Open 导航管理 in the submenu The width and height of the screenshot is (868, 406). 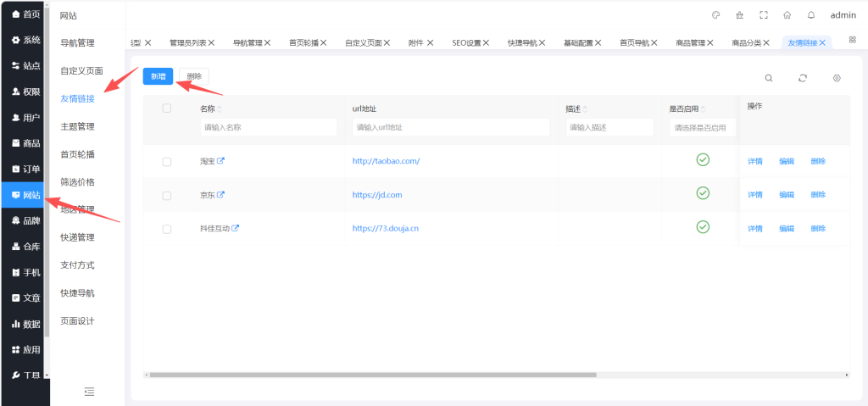[77, 42]
